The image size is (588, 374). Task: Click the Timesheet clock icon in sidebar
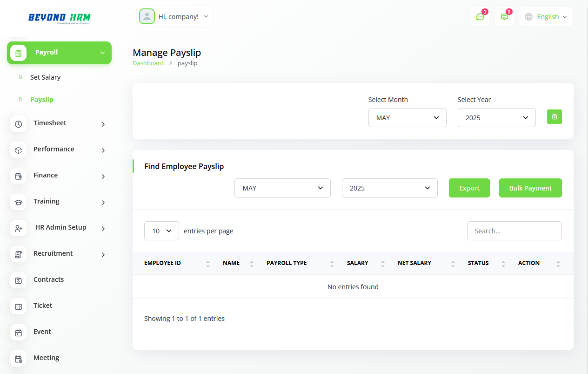tap(19, 124)
